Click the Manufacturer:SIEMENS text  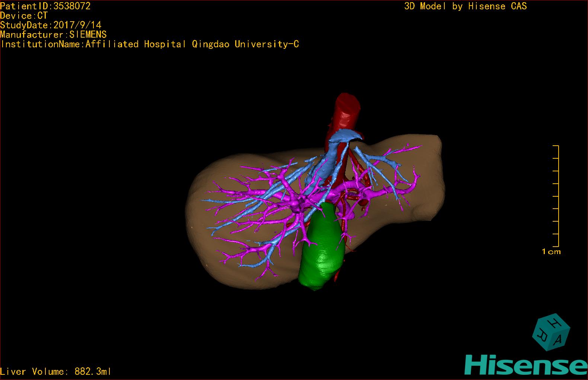click(x=54, y=35)
